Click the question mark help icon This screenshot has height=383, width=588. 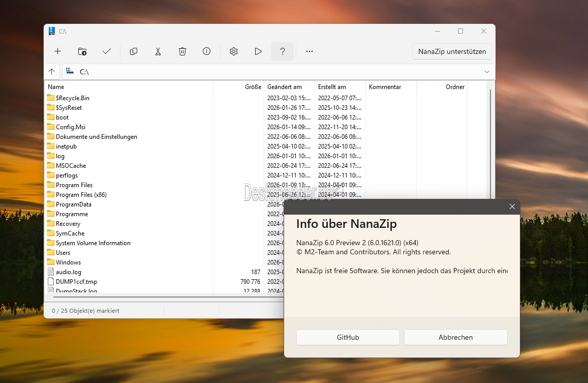click(x=283, y=51)
